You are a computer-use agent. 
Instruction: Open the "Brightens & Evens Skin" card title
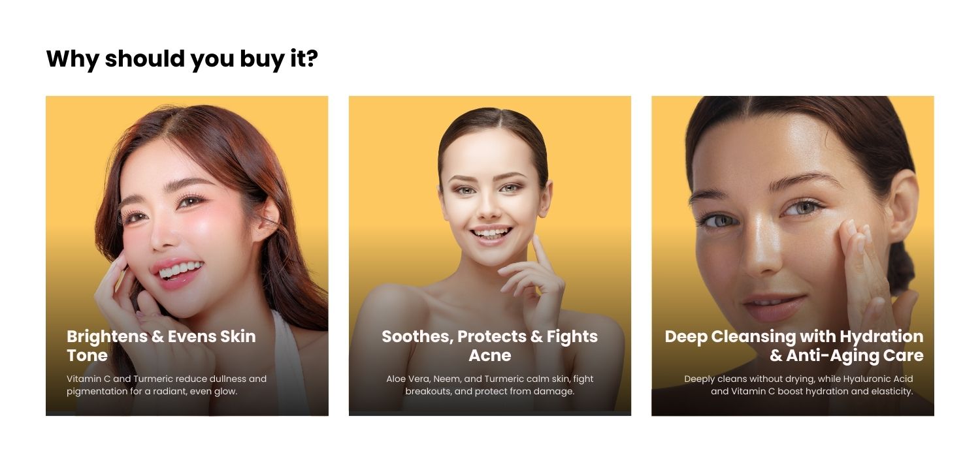point(161,337)
